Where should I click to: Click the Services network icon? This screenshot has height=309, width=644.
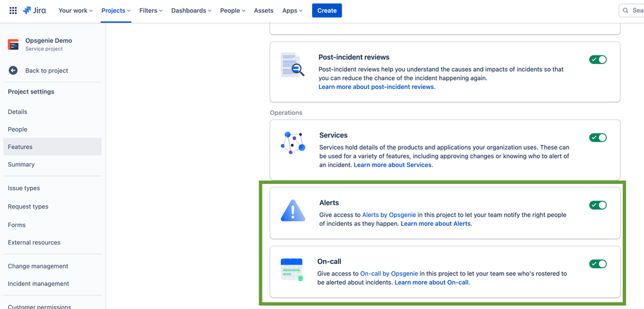[x=293, y=143]
